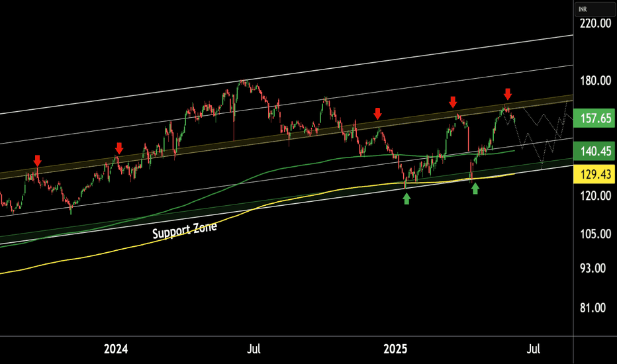Image resolution: width=617 pixels, height=364 pixels.
Task: Select the 180.00 price scale value
Action: pyautogui.click(x=595, y=81)
